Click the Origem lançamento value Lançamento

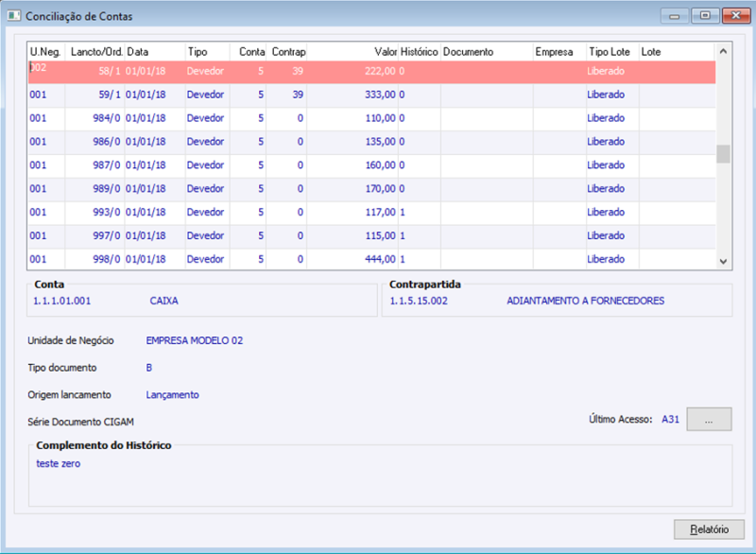173,395
